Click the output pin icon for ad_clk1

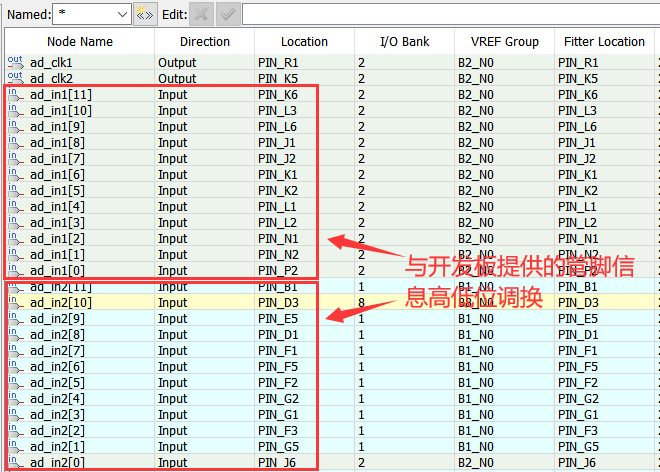click(15, 62)
